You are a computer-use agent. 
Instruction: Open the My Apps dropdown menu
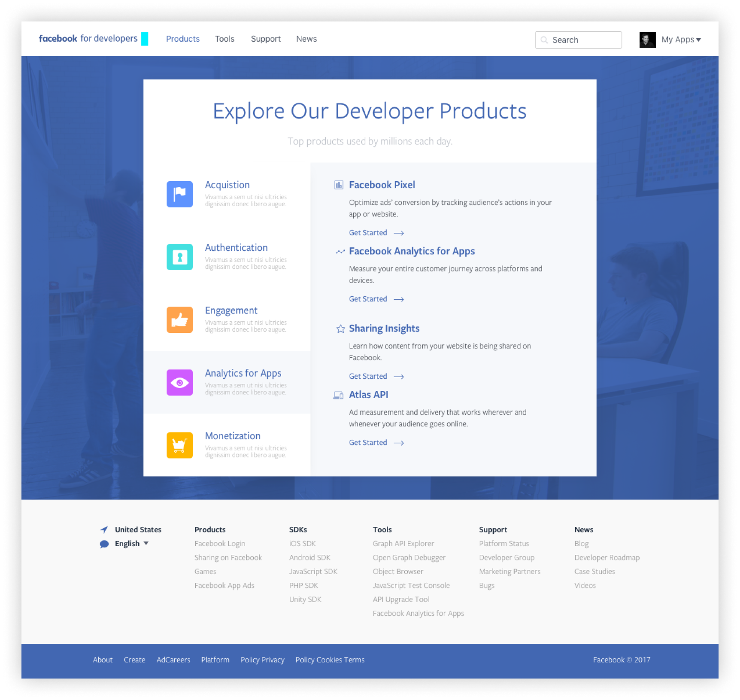681,40
